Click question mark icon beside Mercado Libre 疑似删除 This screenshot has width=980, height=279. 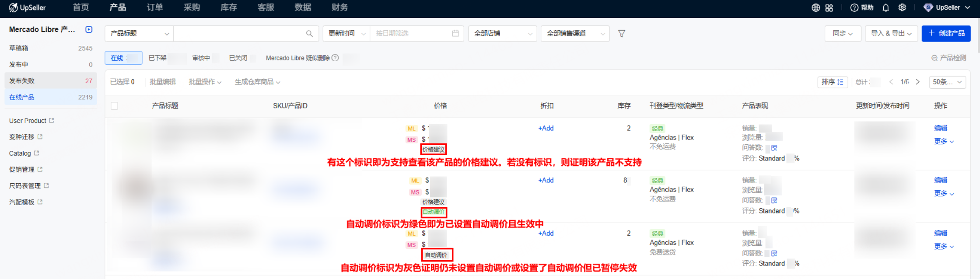tap(335, 58)
